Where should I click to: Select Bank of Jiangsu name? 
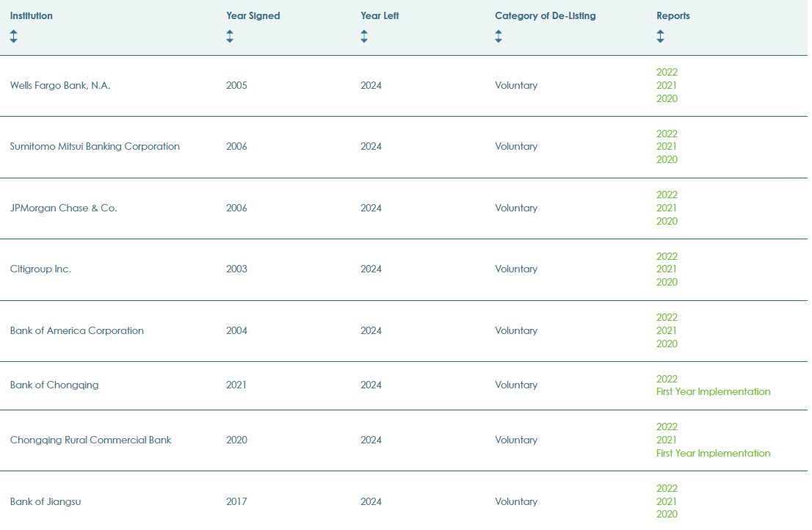[x=45, y=501]
